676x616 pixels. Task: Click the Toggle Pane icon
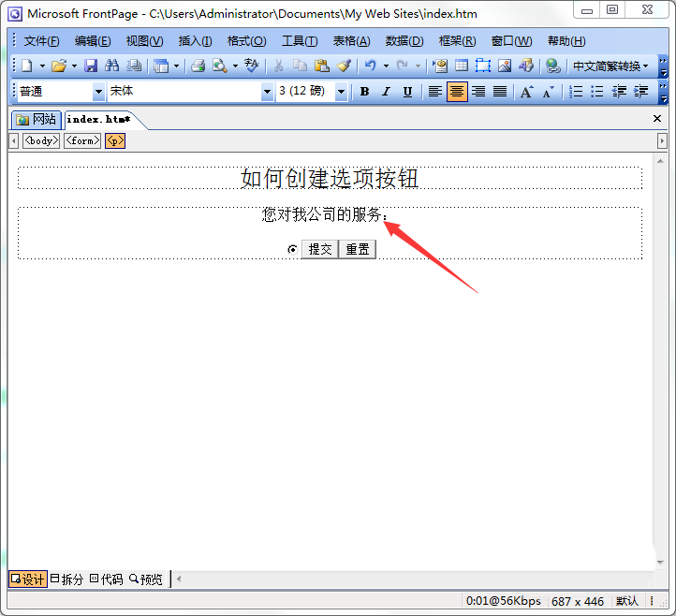coord(161,66)
